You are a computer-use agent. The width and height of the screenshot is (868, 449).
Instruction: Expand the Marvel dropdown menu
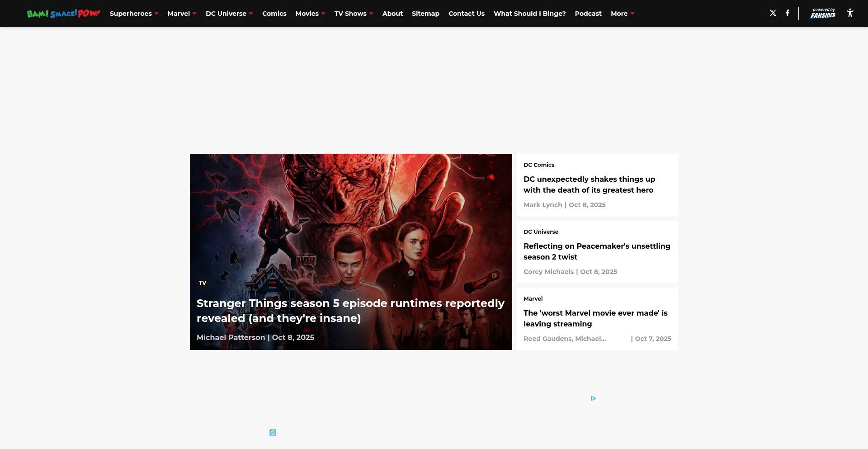[x=182, y=14]
